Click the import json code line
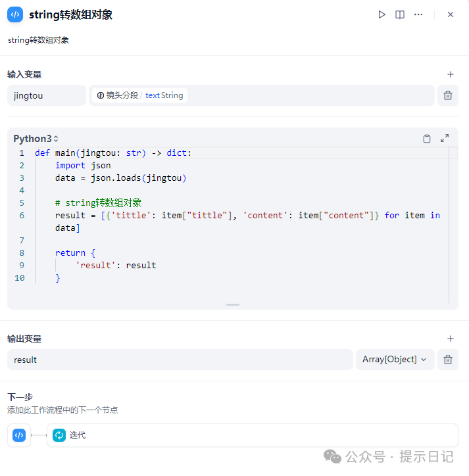This screenshot has width=469, height=476. point(83,166)
